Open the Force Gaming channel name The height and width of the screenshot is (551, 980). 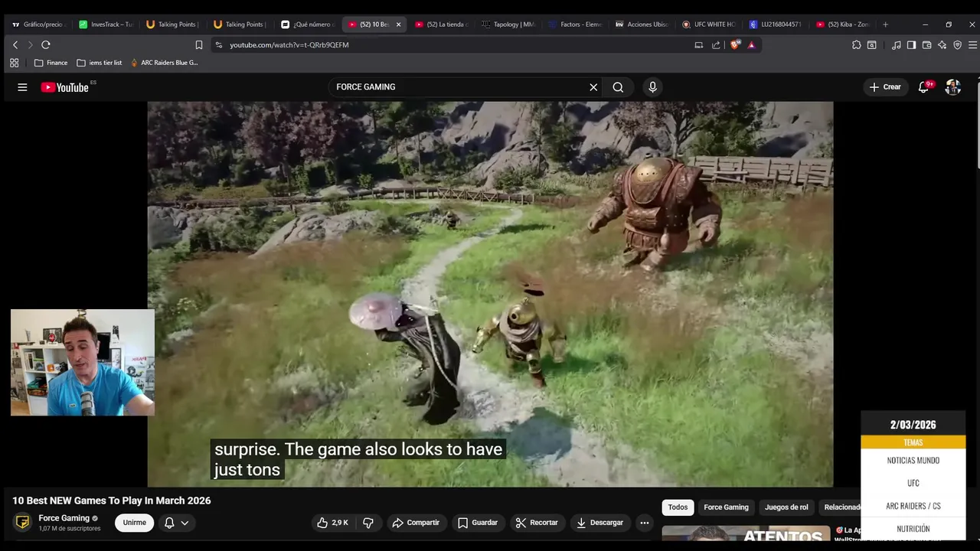64,518
